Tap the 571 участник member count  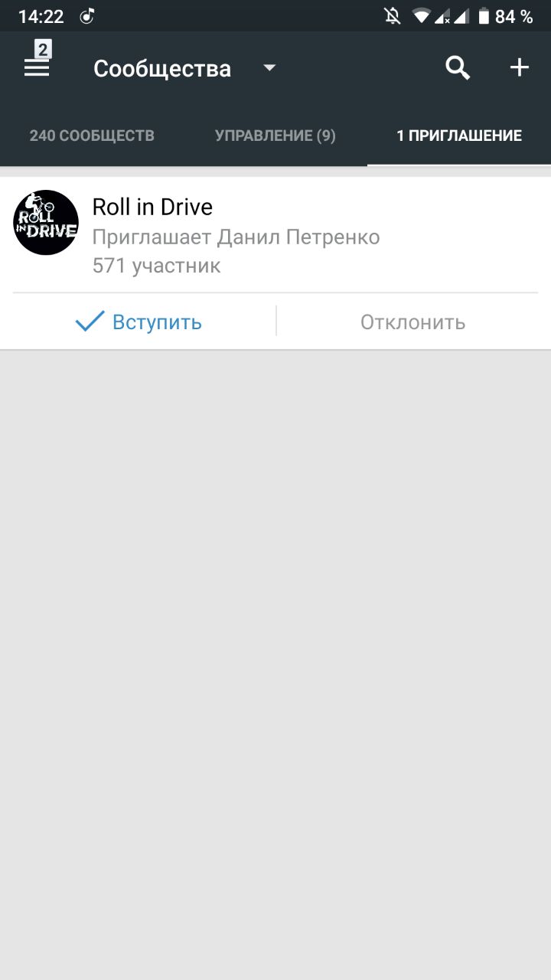(x=156, y=266)
